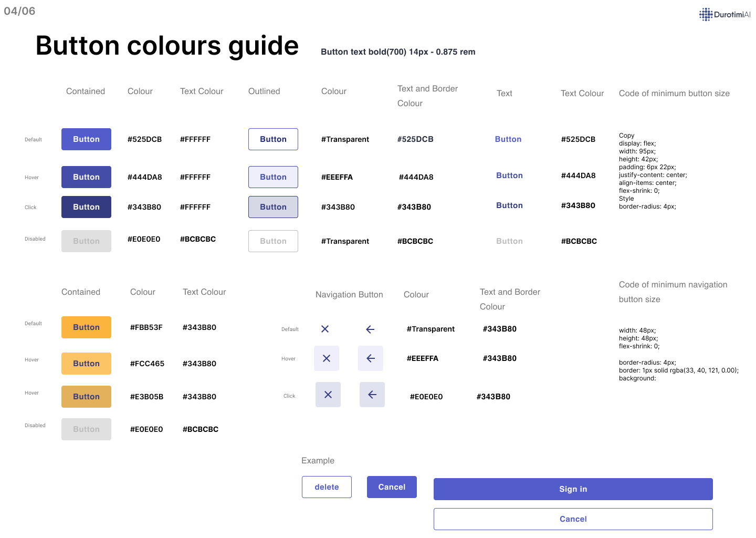Select the outlined default Button sample

click(273, 139)
